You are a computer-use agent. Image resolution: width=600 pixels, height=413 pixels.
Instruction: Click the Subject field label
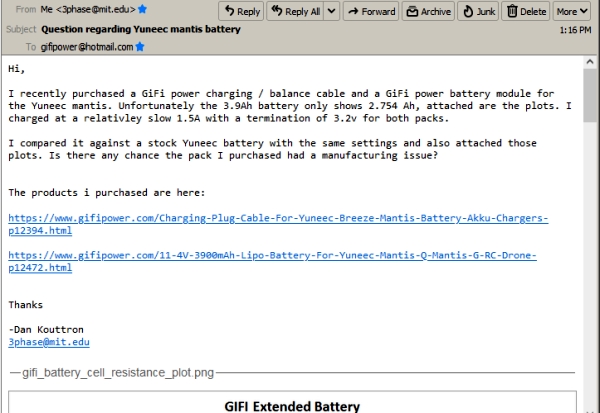[x=21, y=29]
